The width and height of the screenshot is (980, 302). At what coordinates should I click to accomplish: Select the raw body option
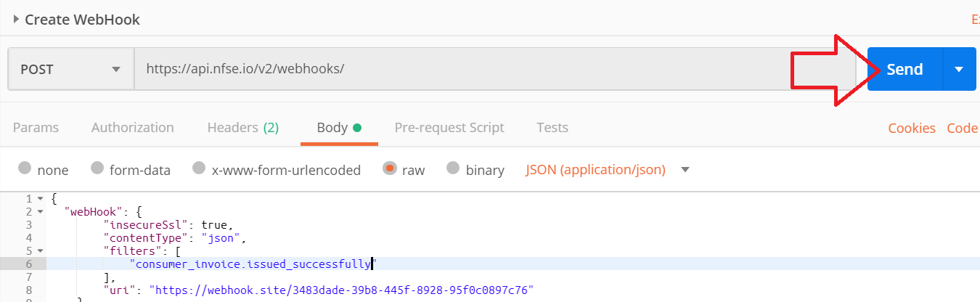[x=390, y=169]
